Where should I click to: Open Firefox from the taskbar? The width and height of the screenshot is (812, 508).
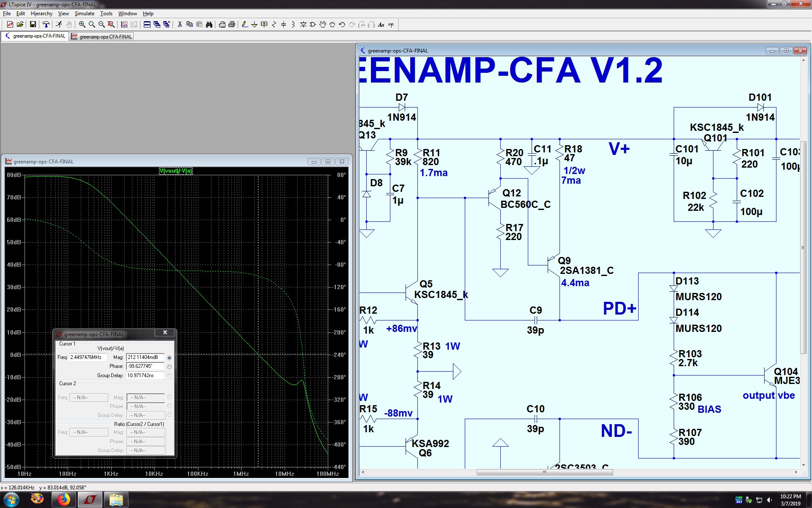(64, 500)
